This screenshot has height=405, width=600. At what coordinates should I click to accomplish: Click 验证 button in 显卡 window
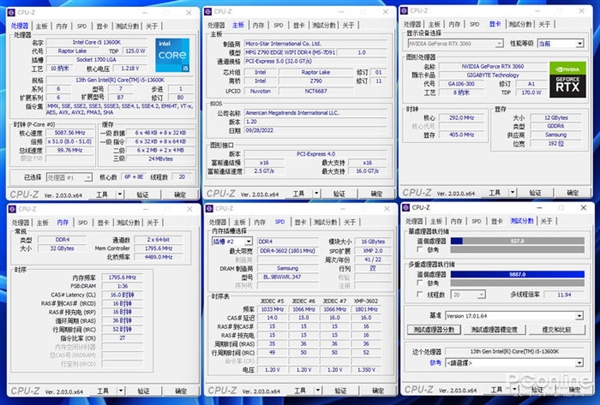(535, 193)
